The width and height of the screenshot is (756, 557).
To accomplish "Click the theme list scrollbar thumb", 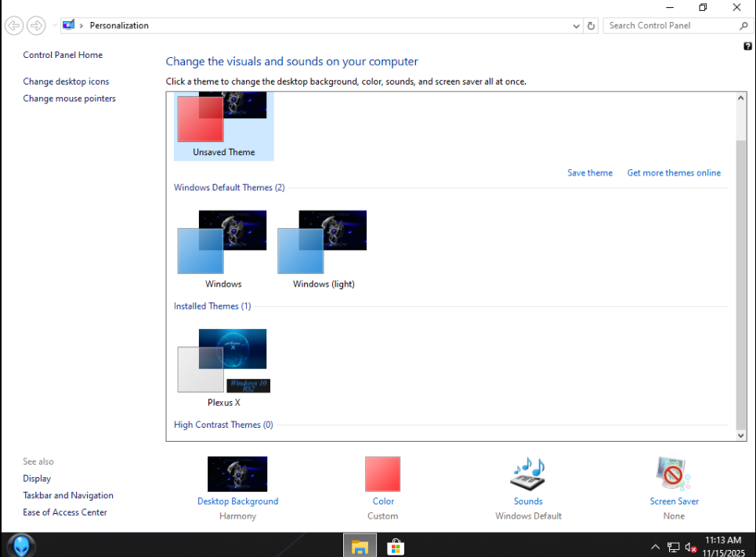I will click(741, 284).
